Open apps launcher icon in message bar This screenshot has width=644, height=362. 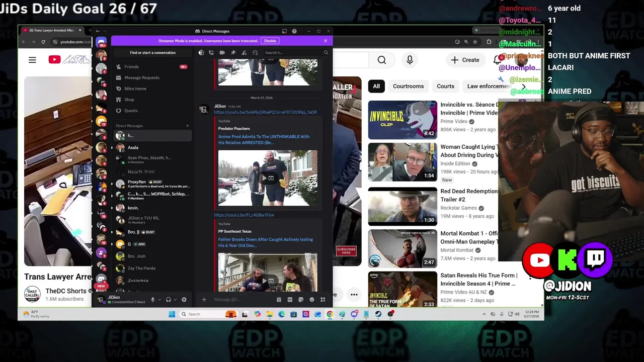pyautogui.click(x=323, y=300)
